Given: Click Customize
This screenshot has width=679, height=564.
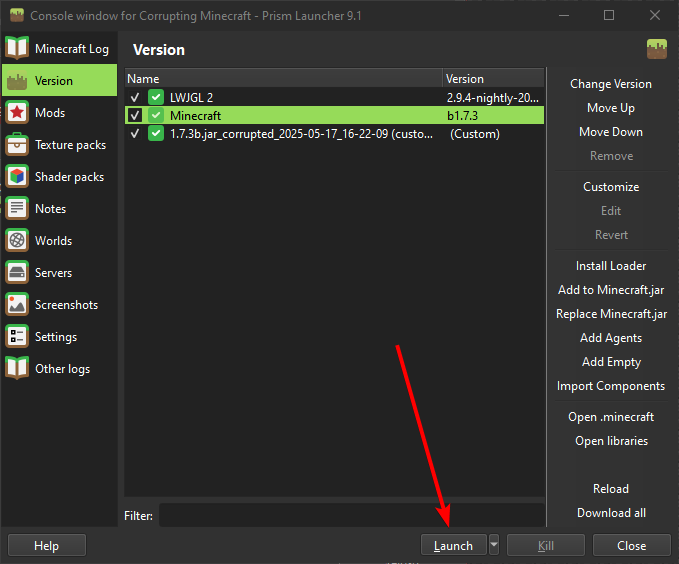Looking at the screenshot, I should (x=611, y=187).
